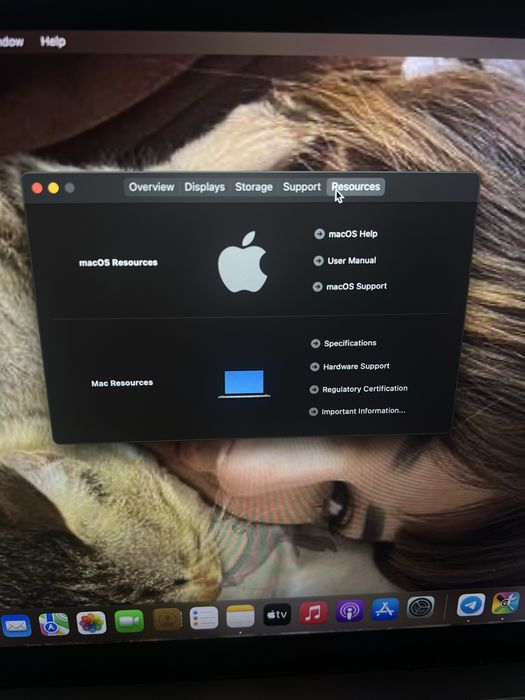Image resolution: width=525 pixels, height=700 pixels.
Task: Click the arrow icon beside macOS Help
Action: tap(319, 233)
